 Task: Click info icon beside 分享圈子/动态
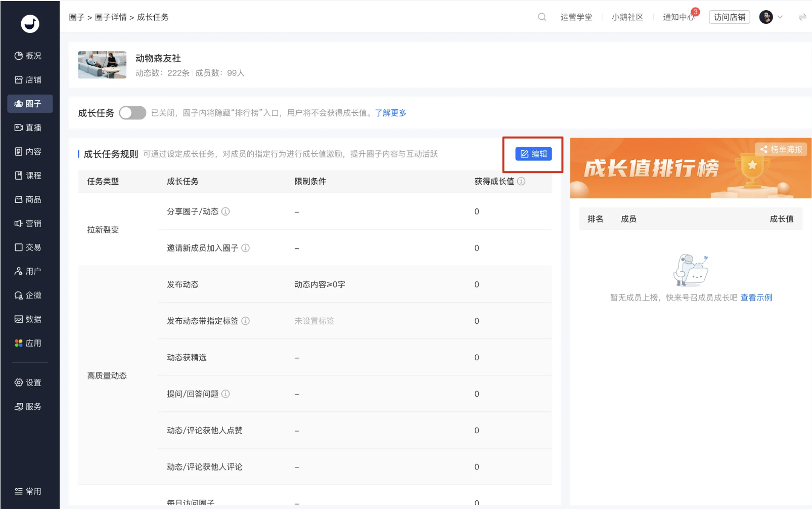coord(225,211)
